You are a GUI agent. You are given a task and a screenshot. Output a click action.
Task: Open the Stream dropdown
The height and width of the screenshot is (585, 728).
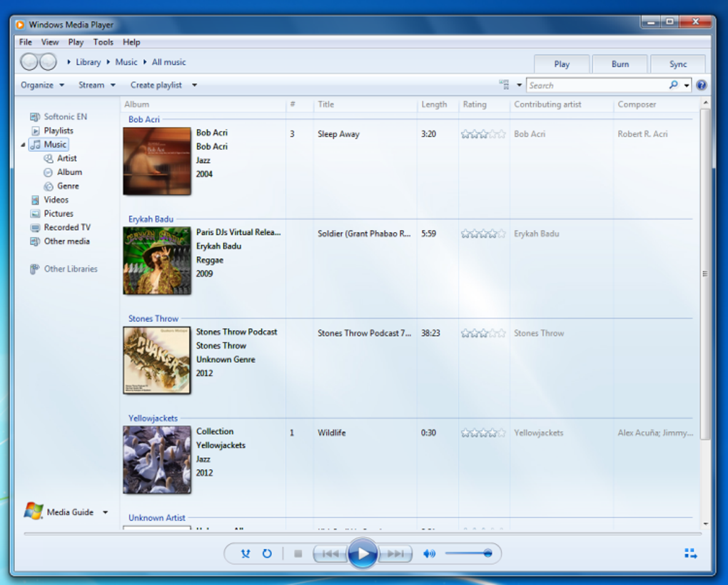coord(96,85)
